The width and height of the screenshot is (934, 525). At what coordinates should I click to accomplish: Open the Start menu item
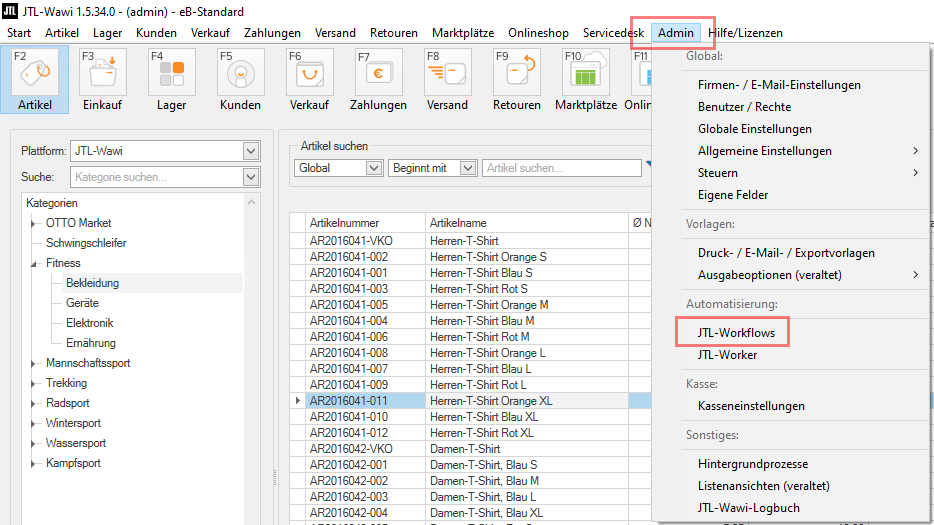tap(19, 33)
